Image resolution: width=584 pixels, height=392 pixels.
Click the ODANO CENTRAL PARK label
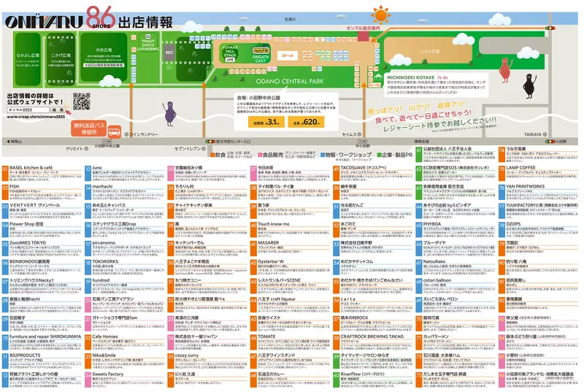pyautogui.click(x=289, y=81)
